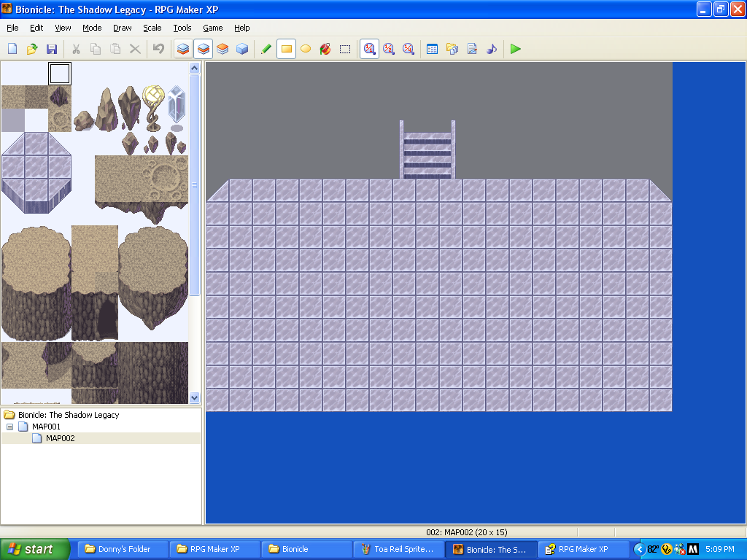Open the Help menu
Image resolution: width=747 pixels, height=560 pixels.
pos(242,28)
